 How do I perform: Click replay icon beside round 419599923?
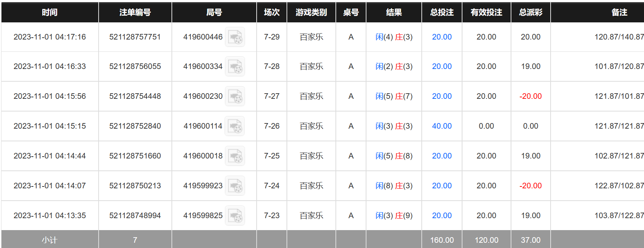[235, 186]
